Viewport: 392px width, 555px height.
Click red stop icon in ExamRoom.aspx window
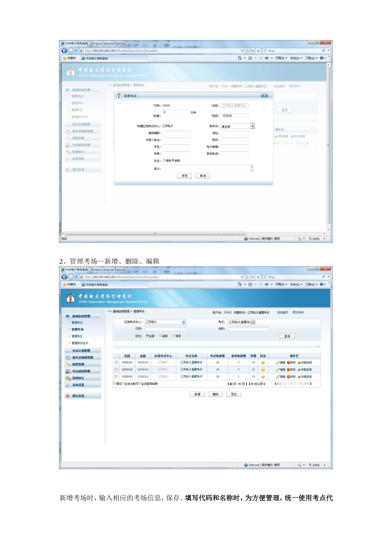258,277
